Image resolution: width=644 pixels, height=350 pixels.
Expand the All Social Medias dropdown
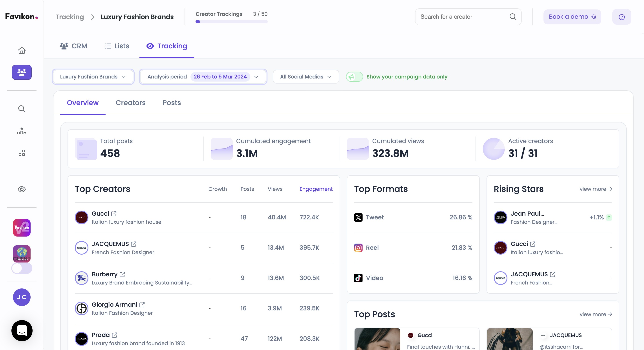point(306,77)
